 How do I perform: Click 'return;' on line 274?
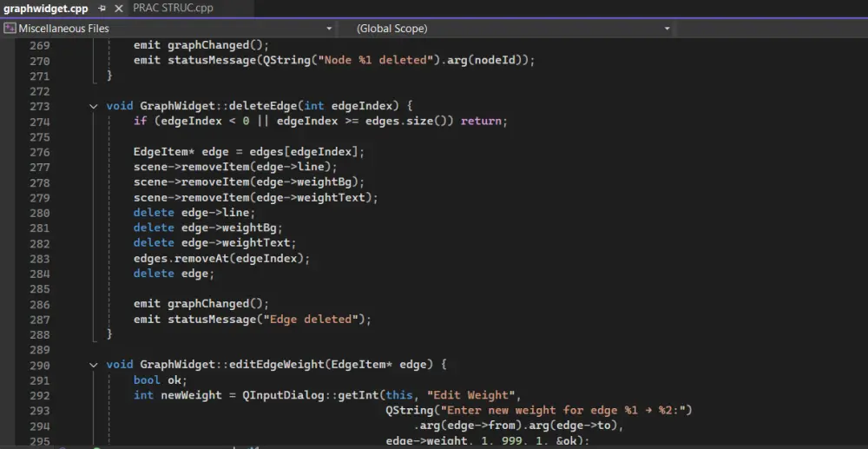point(483,122)
